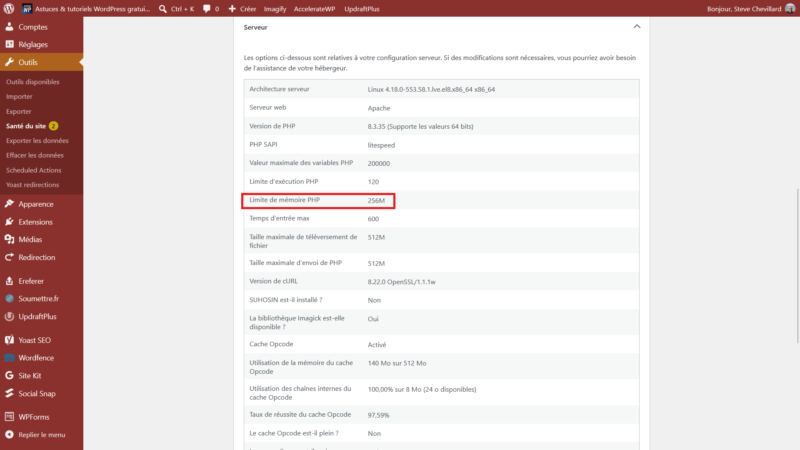
Task: Open the Médias menu
Action: [x=30, y=239]
